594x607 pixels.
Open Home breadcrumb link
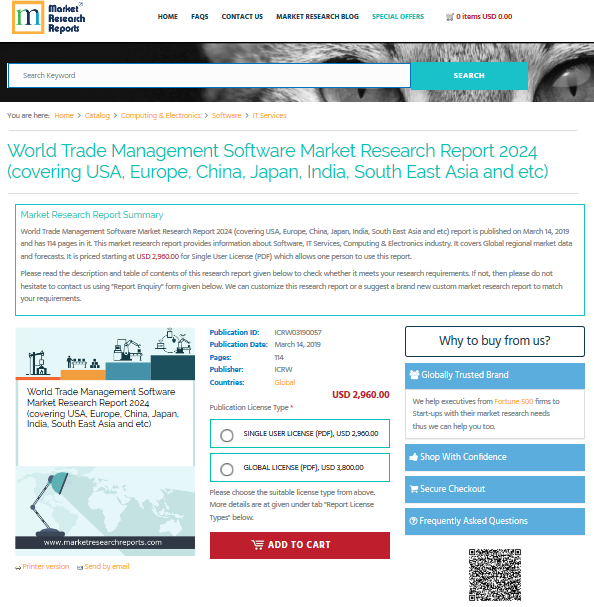(64, 115)
